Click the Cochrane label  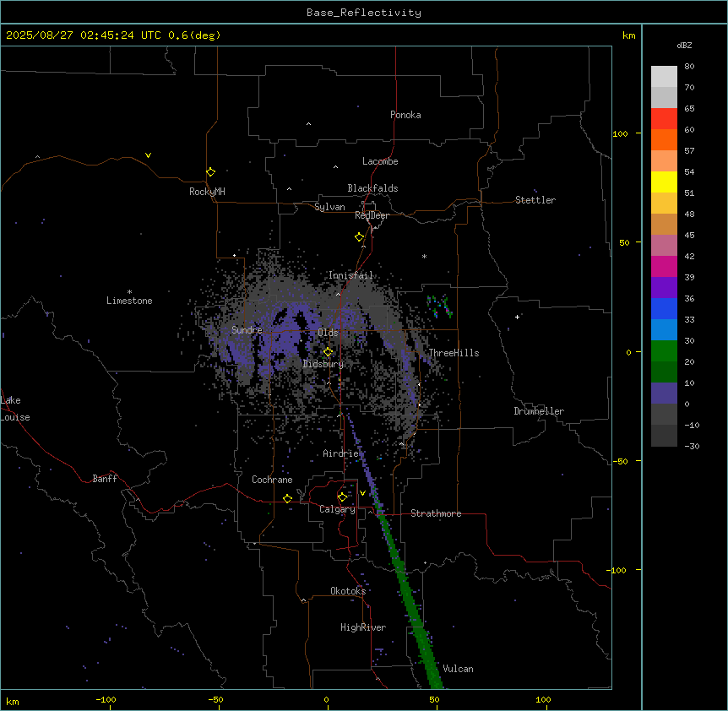(x=272, y=480)
